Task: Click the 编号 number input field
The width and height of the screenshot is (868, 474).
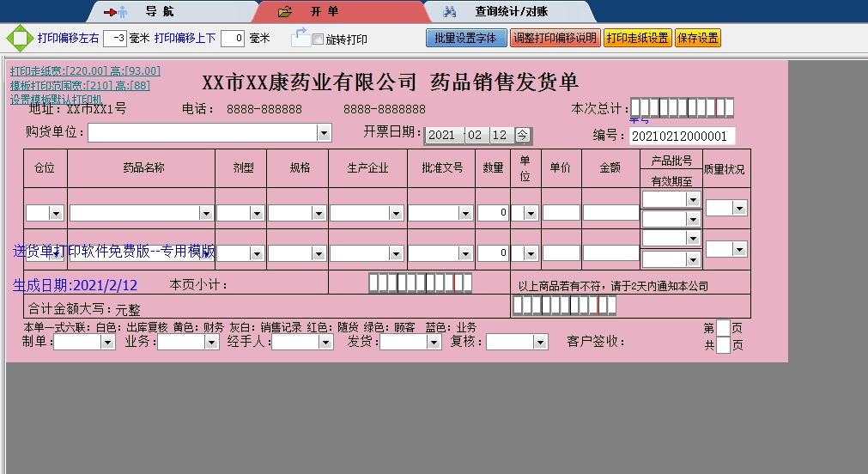Action: click(682, 136)
